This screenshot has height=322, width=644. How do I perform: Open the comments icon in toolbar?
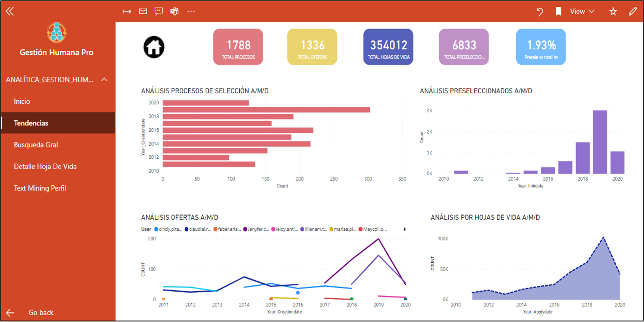159,11
